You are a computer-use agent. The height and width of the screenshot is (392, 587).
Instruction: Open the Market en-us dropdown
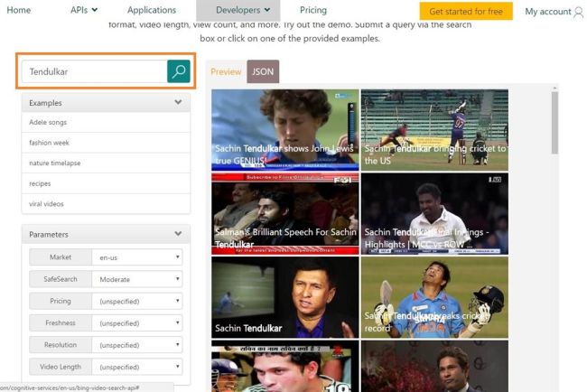point(137,257)
